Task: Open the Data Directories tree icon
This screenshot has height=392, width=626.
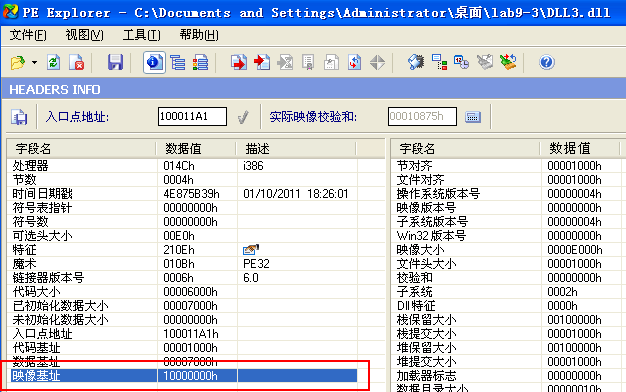Action: point(177,63)
